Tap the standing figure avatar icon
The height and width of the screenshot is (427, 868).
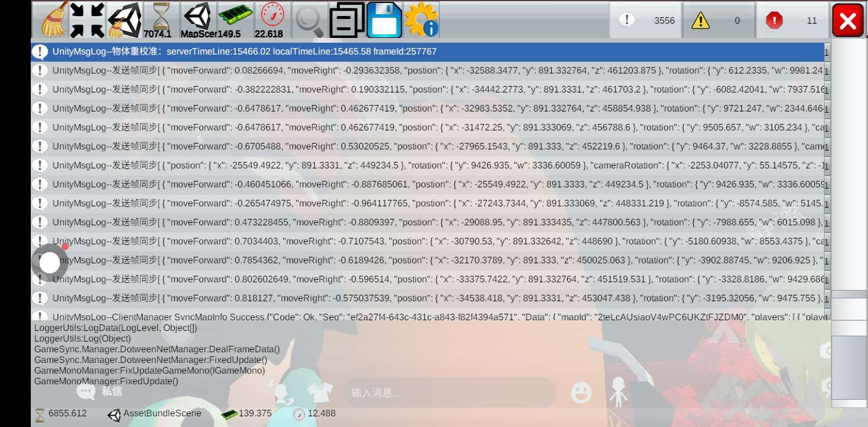point(618,392)
